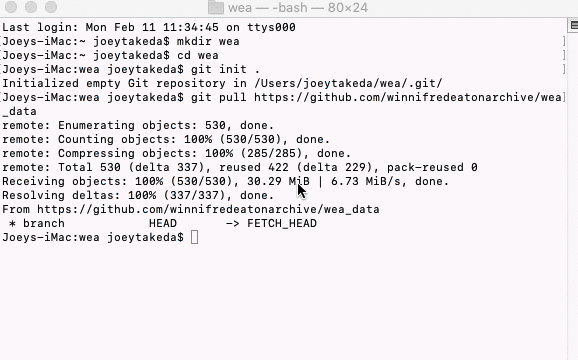This screenshot has height=360, width=578.
Task: Click the '/Users/joeytakeda/wea/.git/' path
Action: click(348, 83)
